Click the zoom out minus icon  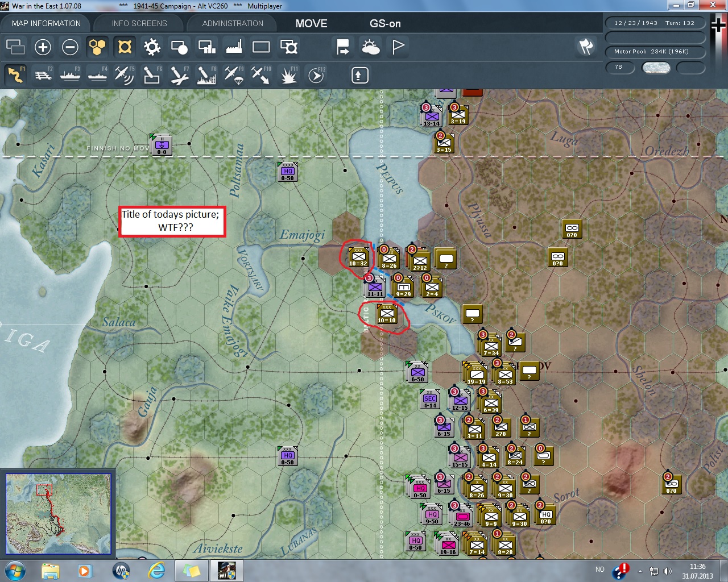70,47
